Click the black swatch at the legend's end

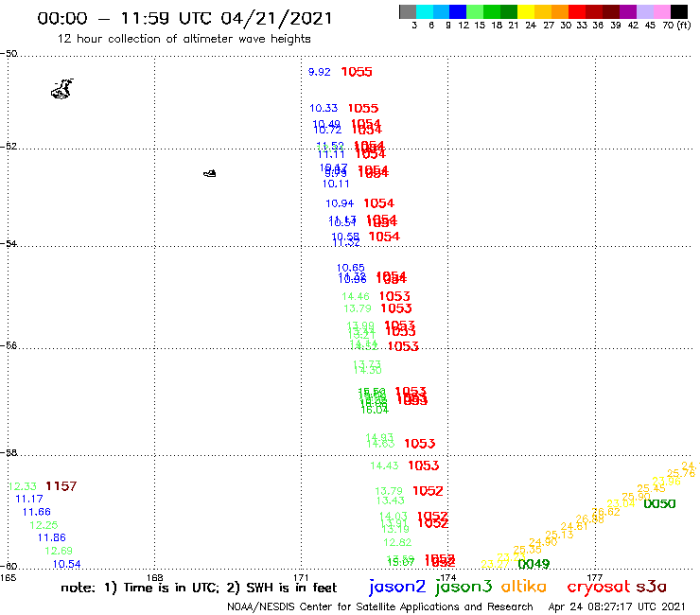[x=679, y=11]
